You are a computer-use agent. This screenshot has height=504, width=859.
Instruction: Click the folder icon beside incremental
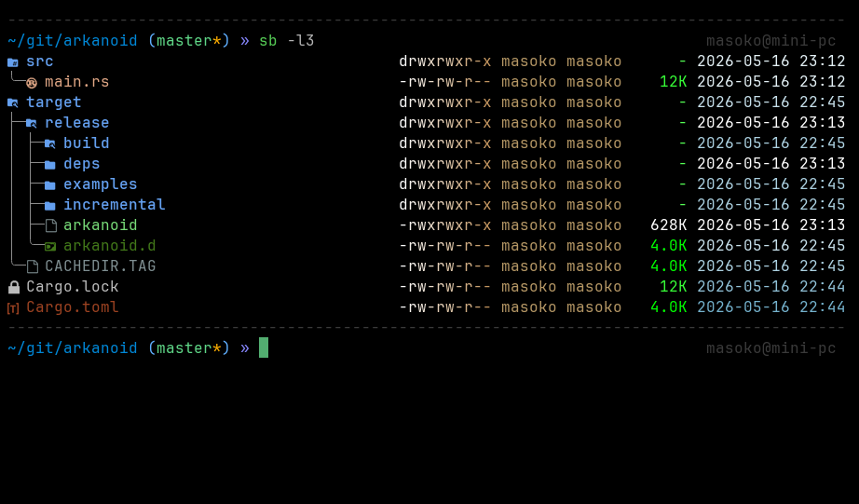[50, 206]
